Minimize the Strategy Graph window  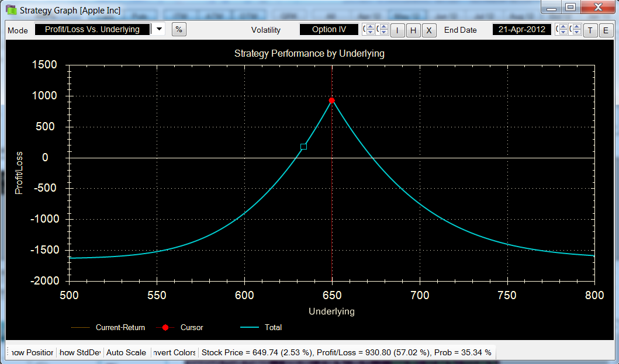(x=552, y=7)
